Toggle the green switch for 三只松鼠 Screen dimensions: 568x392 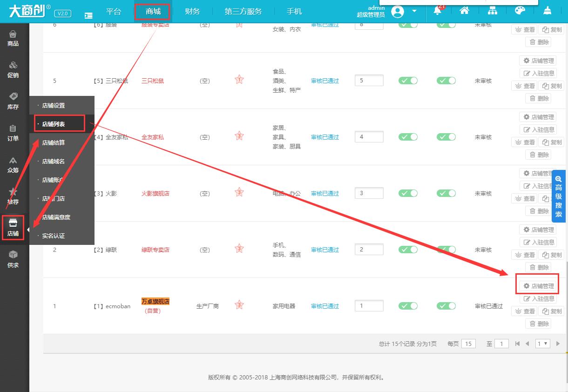pos(408,80)
